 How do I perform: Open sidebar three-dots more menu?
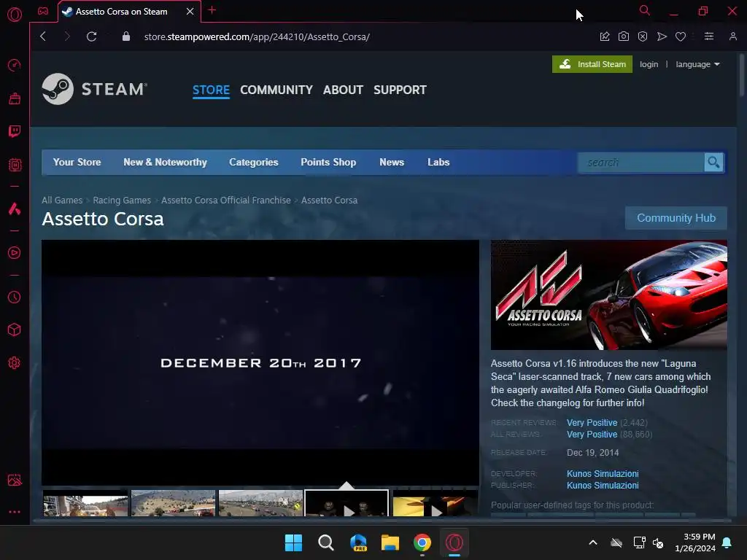15,512
